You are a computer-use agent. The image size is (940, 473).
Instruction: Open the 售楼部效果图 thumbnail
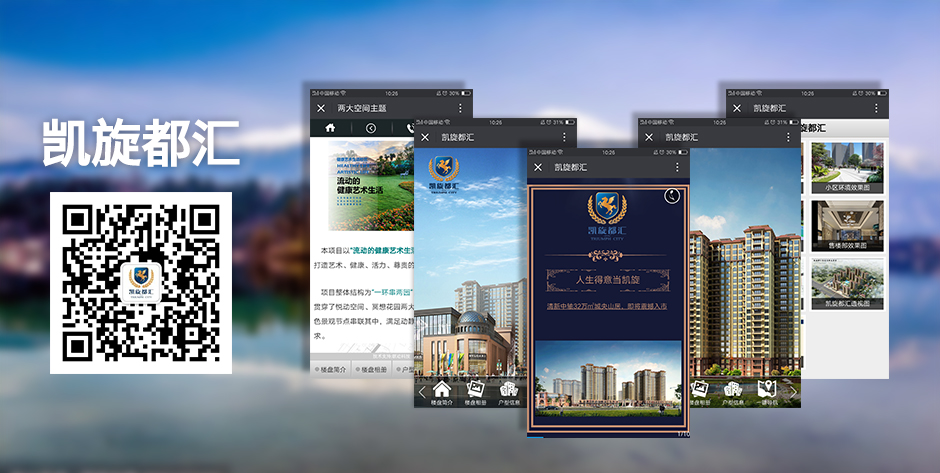[x=848, y=225]
